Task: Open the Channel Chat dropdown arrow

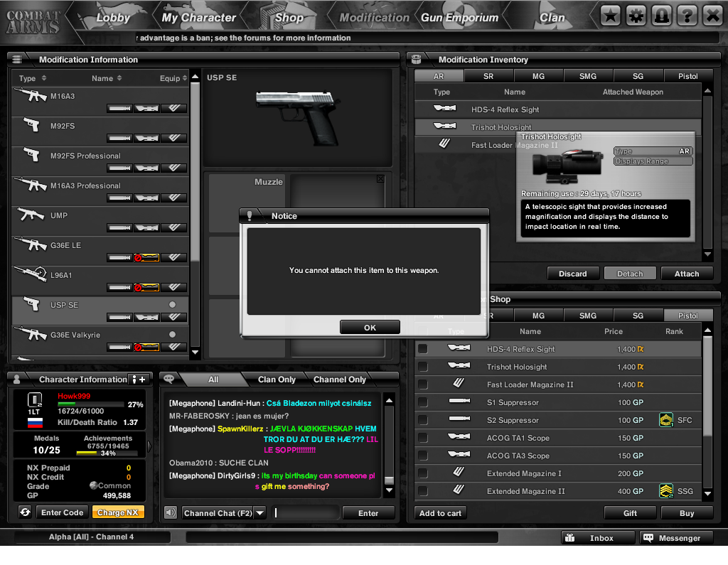Action: 260,512
